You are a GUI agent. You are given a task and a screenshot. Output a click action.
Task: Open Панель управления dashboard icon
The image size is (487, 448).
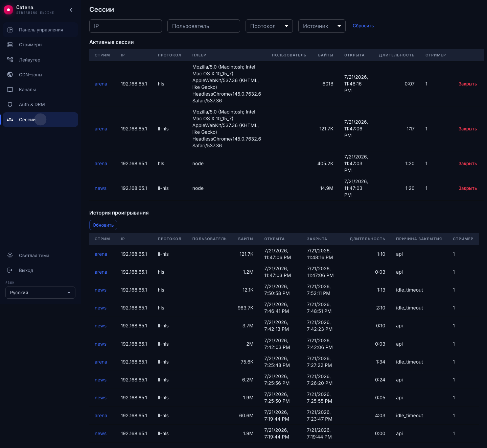10,30
